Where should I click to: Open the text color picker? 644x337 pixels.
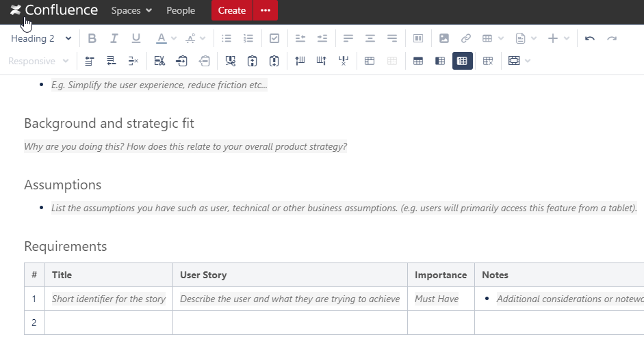click(166, 38)
